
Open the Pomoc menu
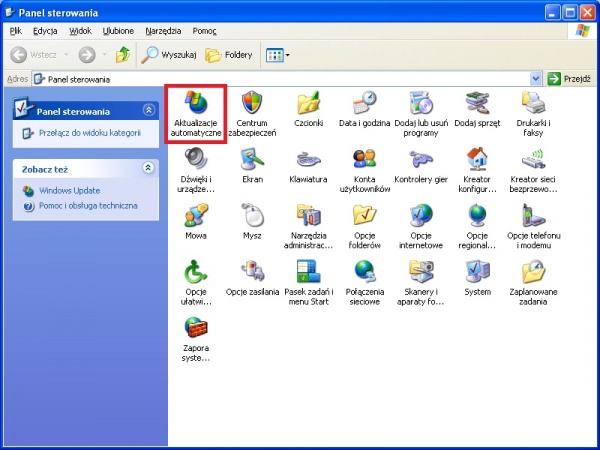(204, 31)
